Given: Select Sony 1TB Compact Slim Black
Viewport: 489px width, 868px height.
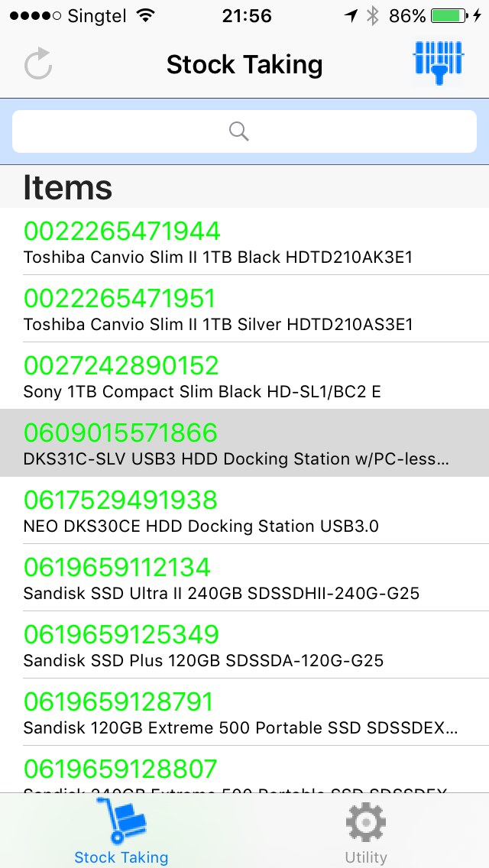Looking at the screenshot, I should pos(202,391).
